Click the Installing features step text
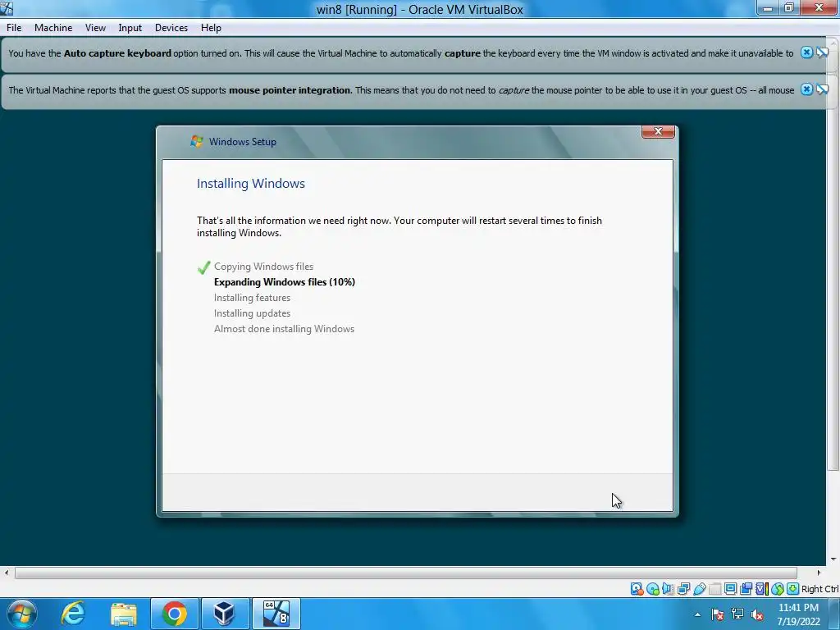The height and width of the screenshot is (630, 840). 252,297
